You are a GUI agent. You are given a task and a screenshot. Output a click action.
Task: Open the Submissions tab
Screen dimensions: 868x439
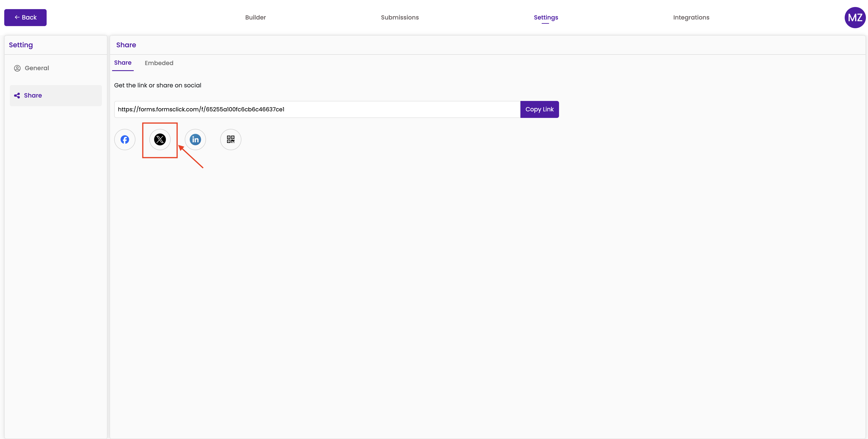coord(400,18)
